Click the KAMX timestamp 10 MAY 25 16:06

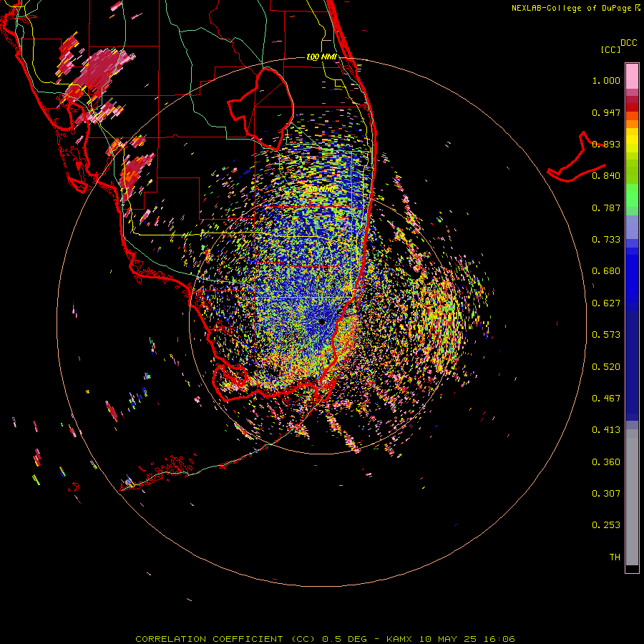[x=451, y=639]
